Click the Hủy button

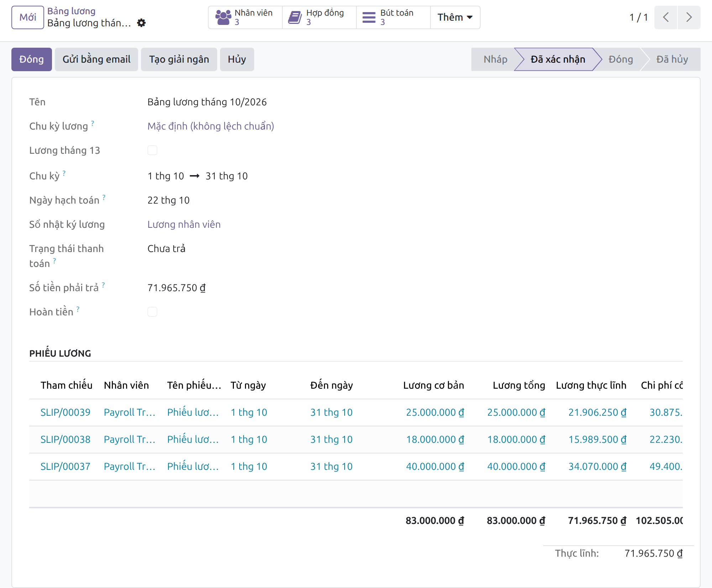(237, 59)
